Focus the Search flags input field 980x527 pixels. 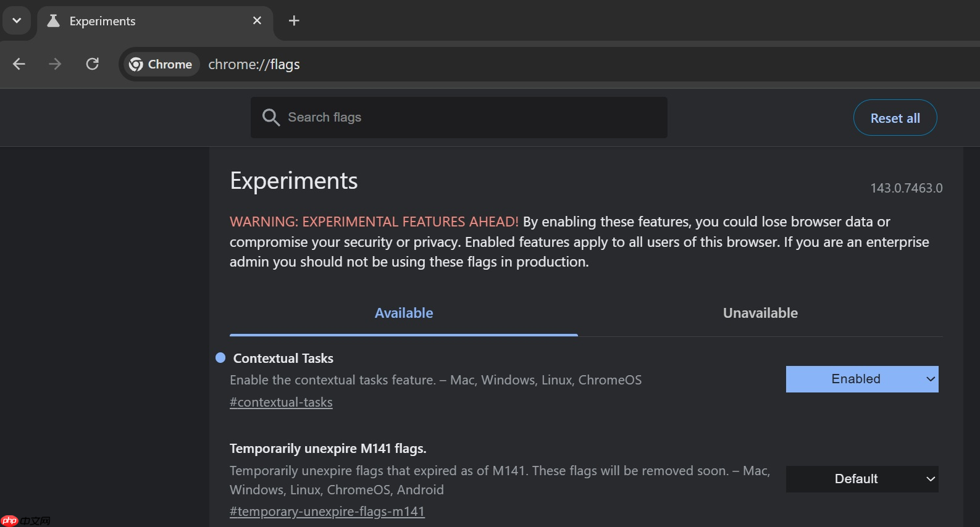point(469,117)
